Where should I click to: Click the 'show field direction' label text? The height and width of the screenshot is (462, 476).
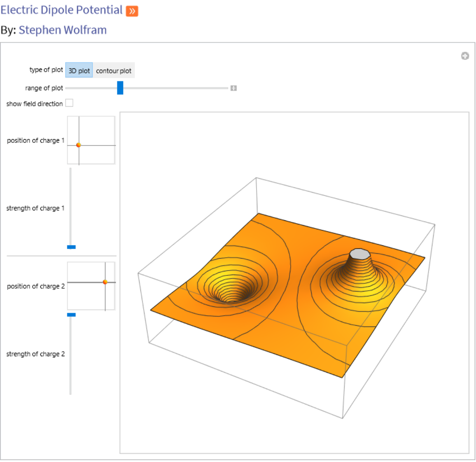[35, 104]
